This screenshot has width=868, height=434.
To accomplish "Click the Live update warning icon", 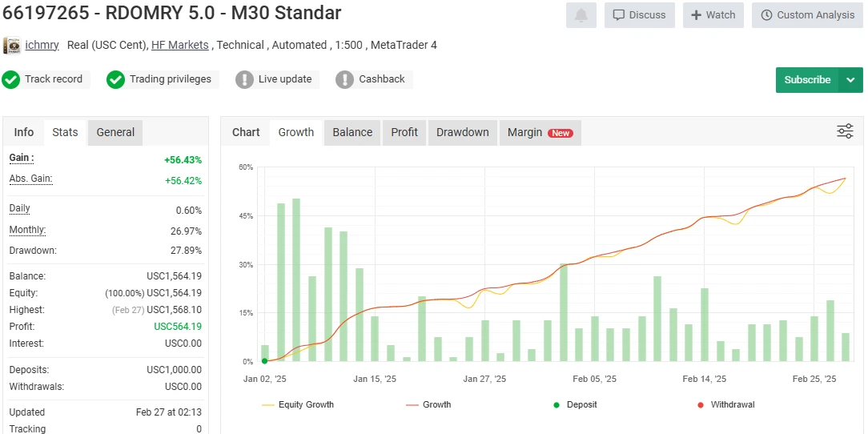I will click(x=244, y=79).
